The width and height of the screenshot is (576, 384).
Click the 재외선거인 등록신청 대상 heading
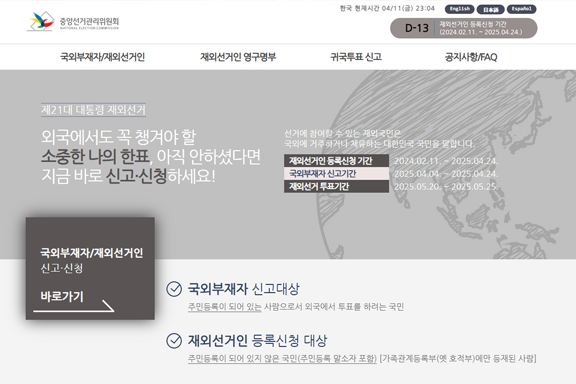coord(257,341)
